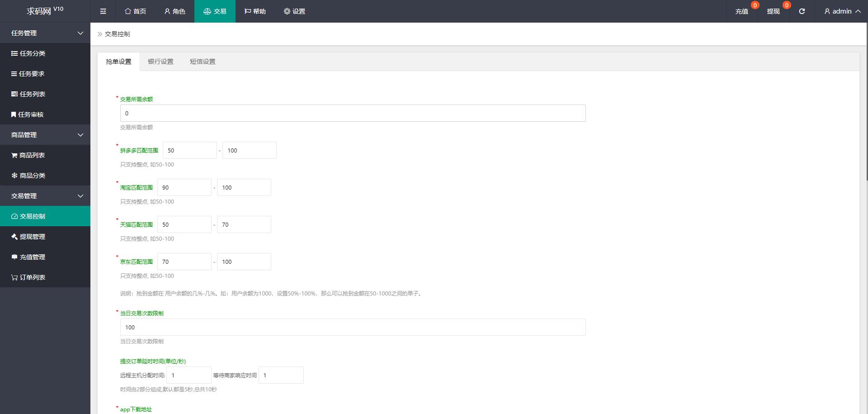The height and width of the screenshot is (414, 868).
Task: Click the 等待商家响应时间 input field
Action: tap(281, 375)
